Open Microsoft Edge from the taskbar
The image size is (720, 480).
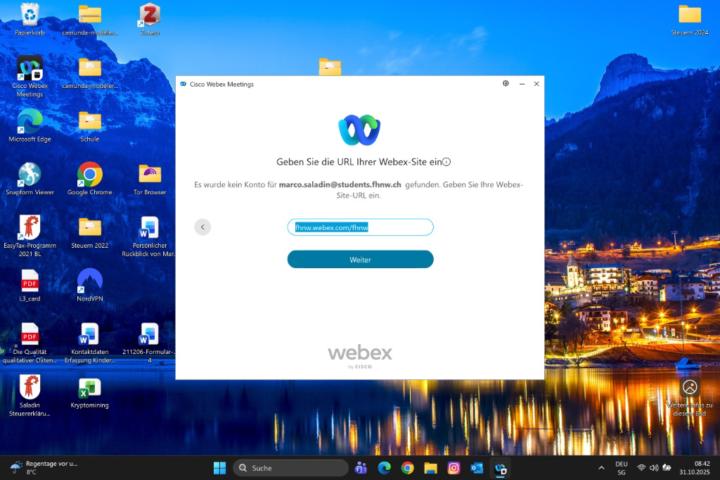coord(384,468)
